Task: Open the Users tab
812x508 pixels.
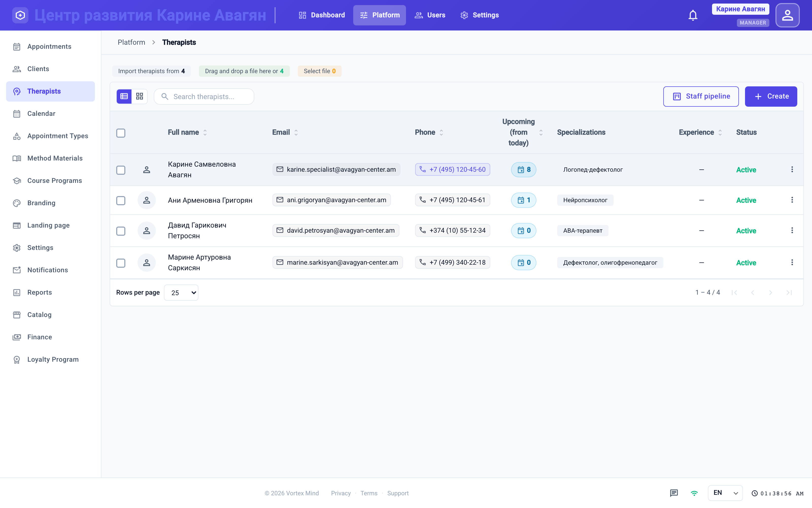Action: point(430,15)
